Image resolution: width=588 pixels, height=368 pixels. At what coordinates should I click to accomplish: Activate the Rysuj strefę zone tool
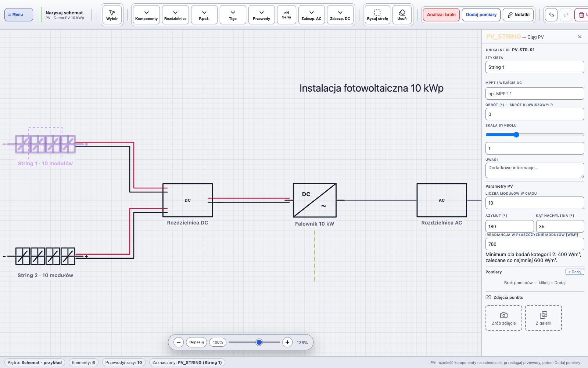(377, 15)
